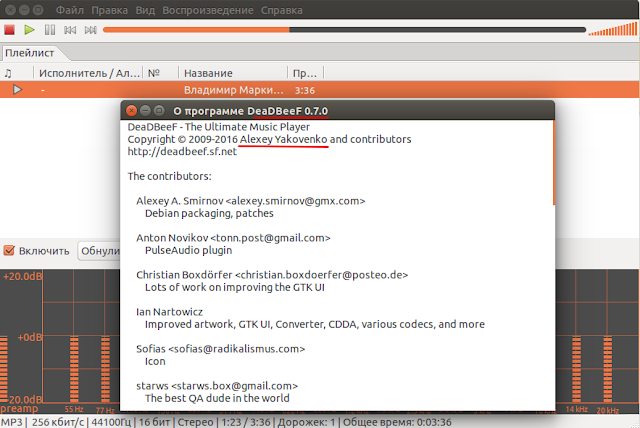This screenshot has height=428, width=640.
Task: Click the Alexey Yakovenko name in copyright line
Action: (284, 139)
